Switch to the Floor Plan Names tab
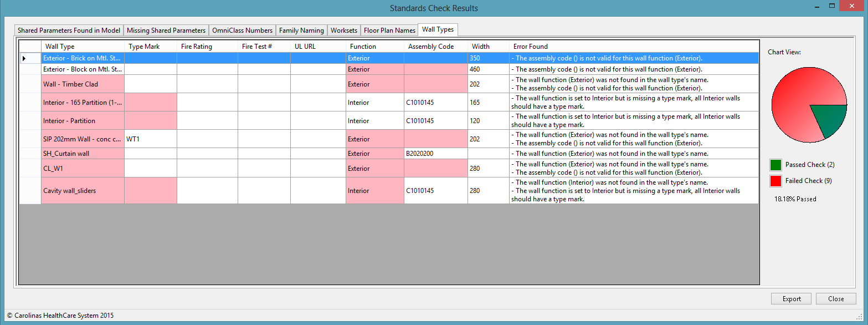868x325 pixels. pos(389,30)
